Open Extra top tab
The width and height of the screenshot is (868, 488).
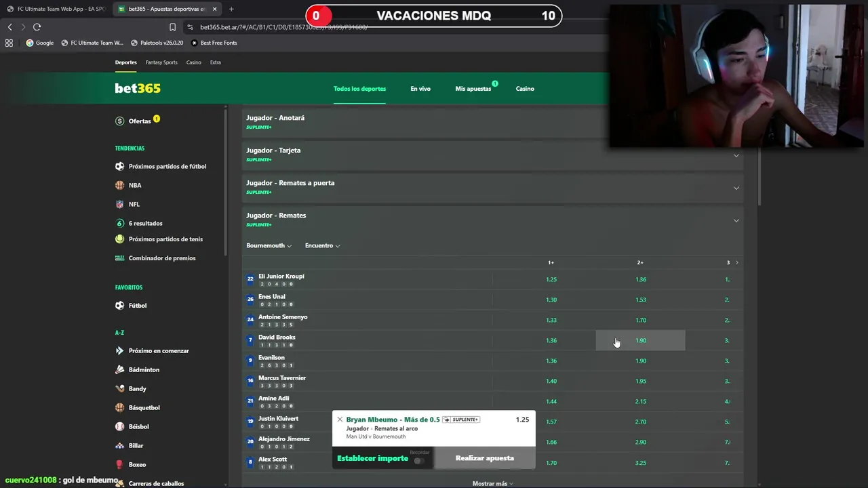tap(215, 62)
